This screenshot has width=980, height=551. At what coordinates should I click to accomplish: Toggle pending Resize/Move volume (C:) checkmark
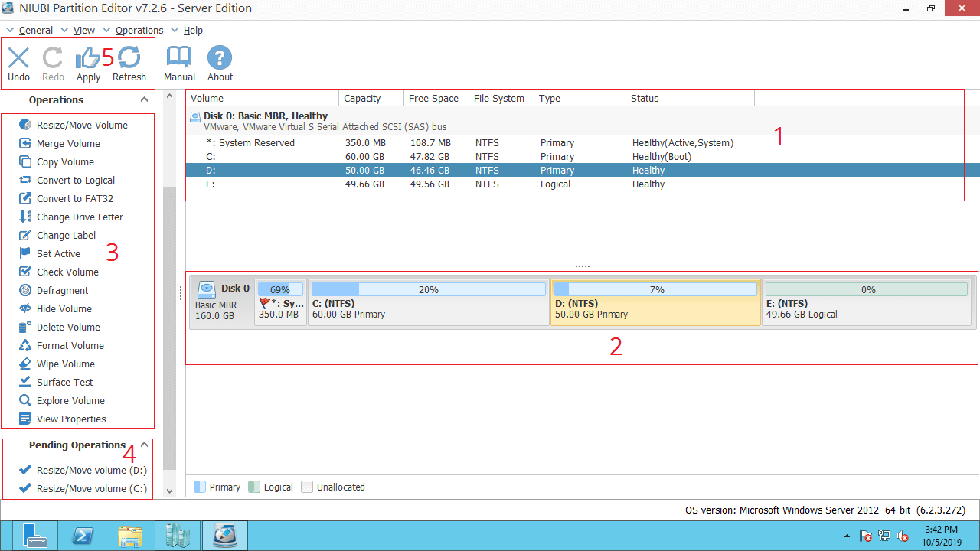[x=25, y=488]
